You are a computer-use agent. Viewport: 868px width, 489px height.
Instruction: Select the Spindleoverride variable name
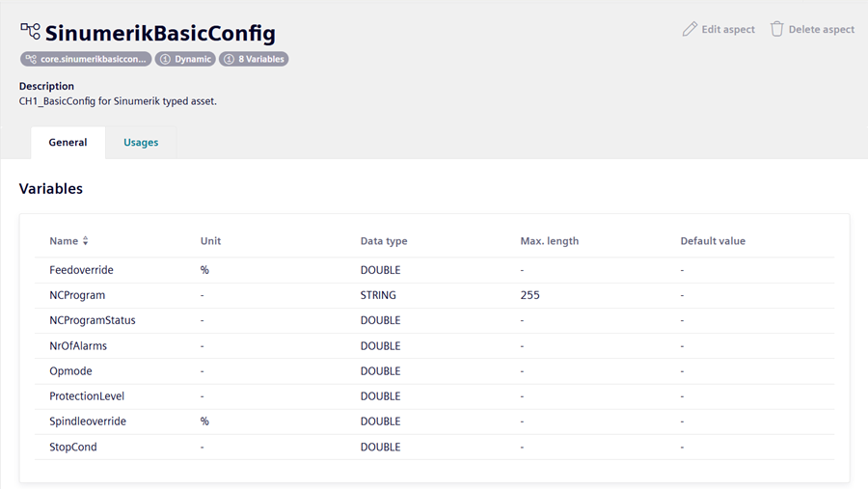[88, 421]
